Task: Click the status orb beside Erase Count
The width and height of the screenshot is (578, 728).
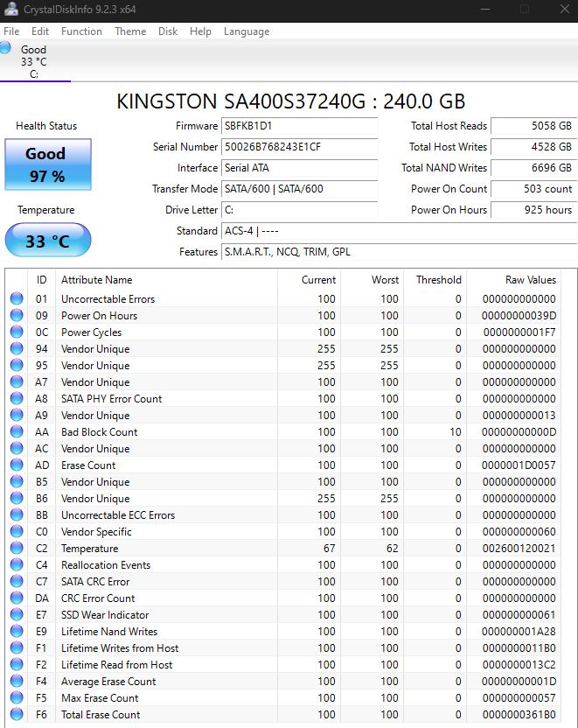Action: coord(17,465)
